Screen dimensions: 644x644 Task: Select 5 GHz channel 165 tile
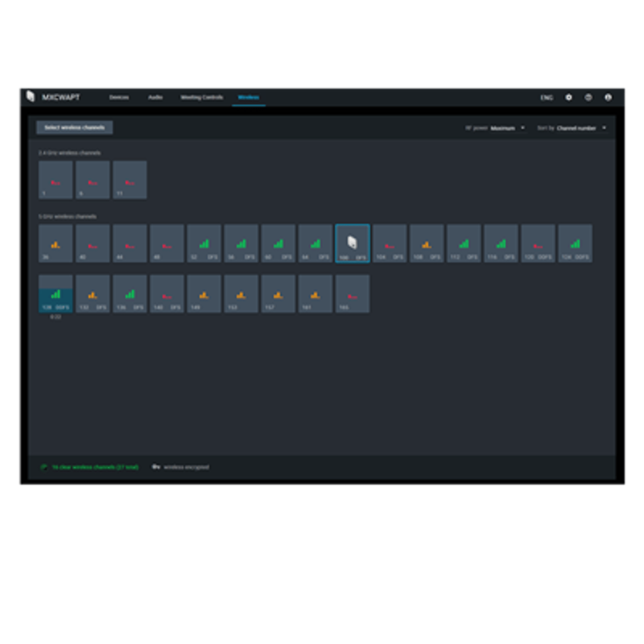pyautogui.click(x=352, y=294)
